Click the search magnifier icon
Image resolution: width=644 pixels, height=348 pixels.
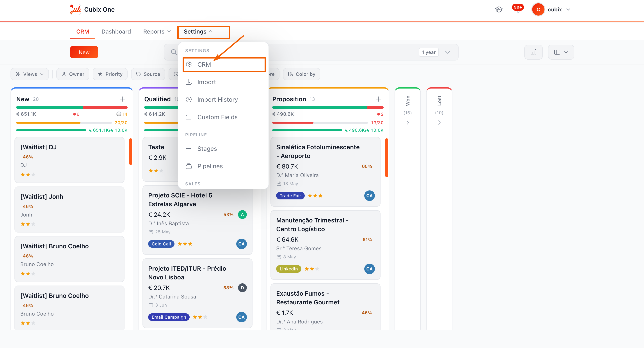(174, 52)
